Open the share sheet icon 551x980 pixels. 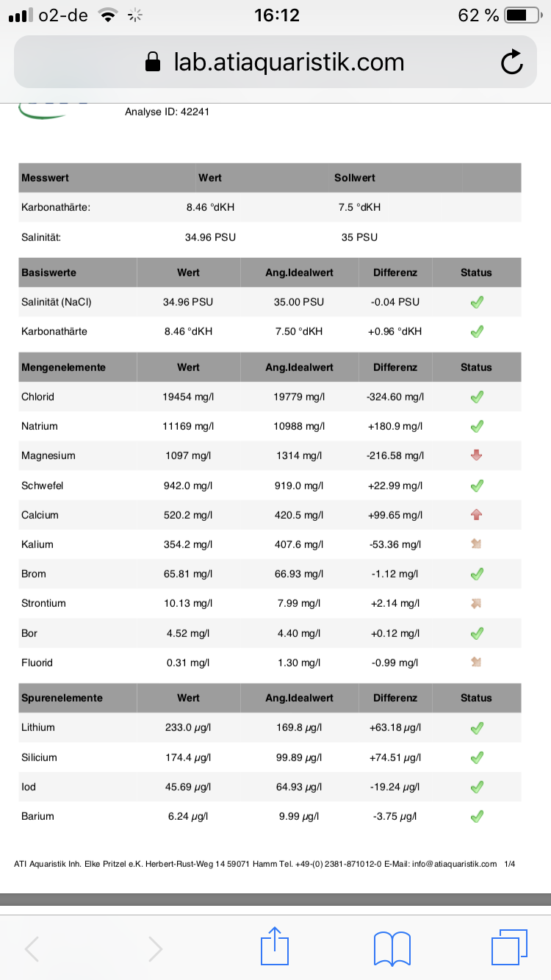point(275,947)
